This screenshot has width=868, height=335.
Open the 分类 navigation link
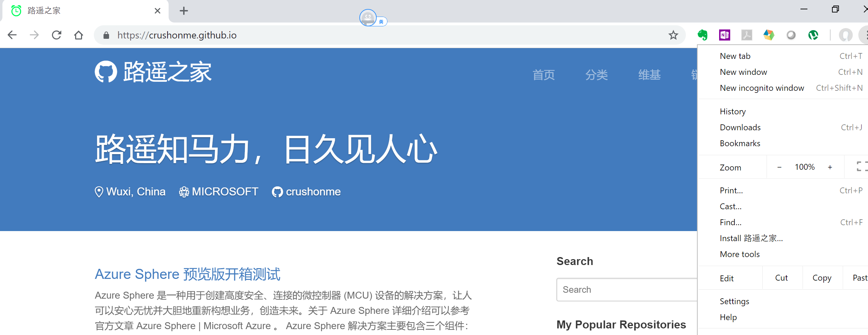click(x=597, y=75)
